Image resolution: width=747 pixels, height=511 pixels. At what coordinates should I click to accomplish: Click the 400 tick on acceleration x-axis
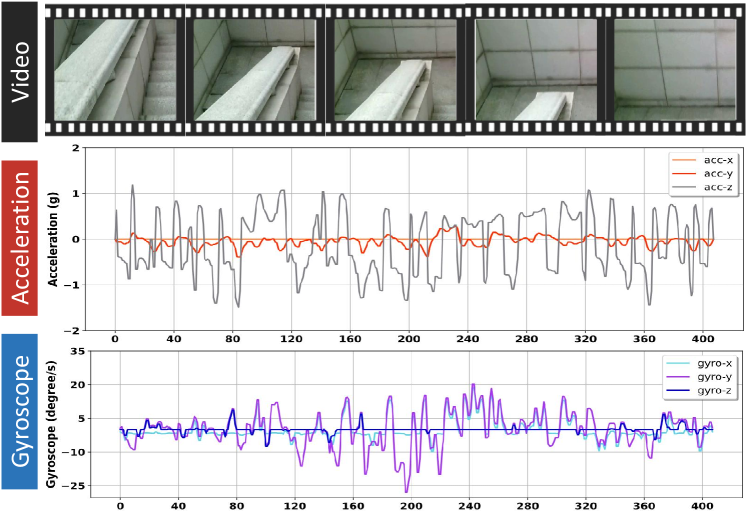[x=703, y=339]
